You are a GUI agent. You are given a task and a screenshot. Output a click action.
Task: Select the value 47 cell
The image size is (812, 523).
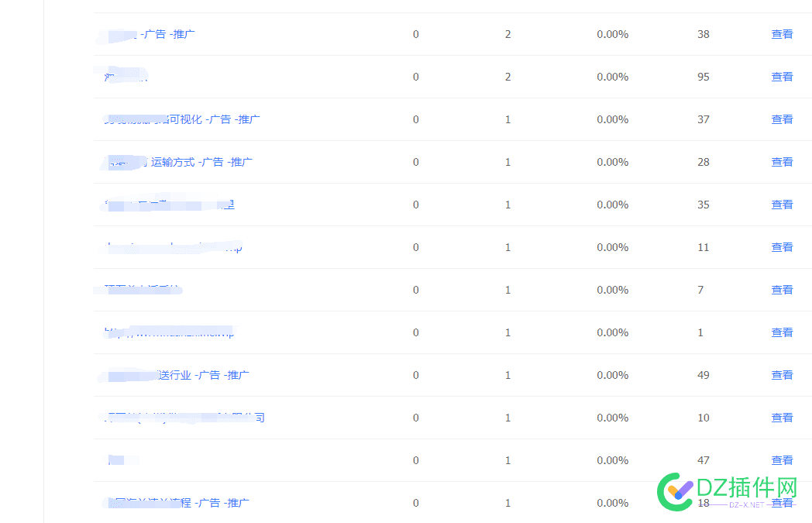tap(704, 460)
